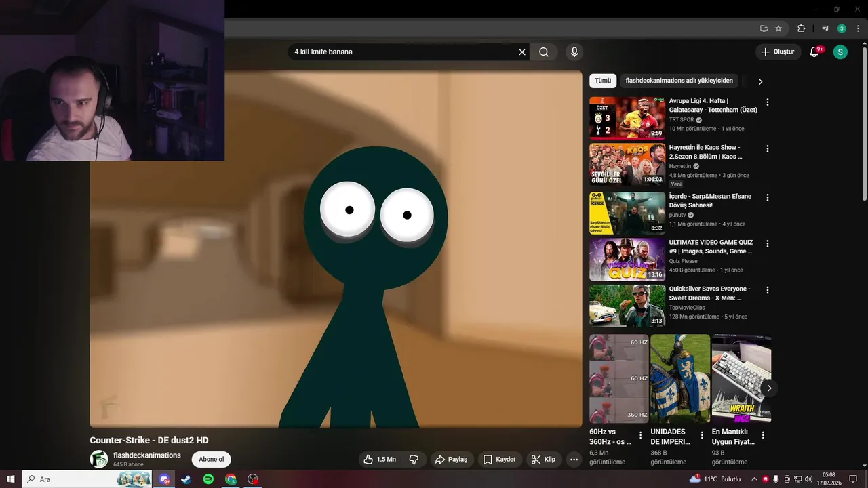This screenshot has width=868, height=488.
Task: Click the Oluştur create button
Action: (x=778, y=52)
